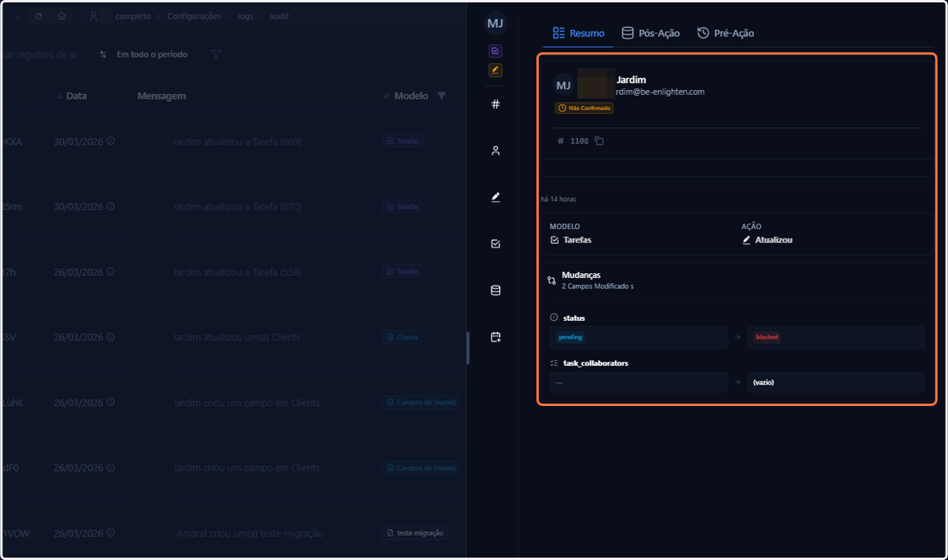Click the task_collaborators field label
This screenshot has height=560, width=948.
[x=596, y=363]
